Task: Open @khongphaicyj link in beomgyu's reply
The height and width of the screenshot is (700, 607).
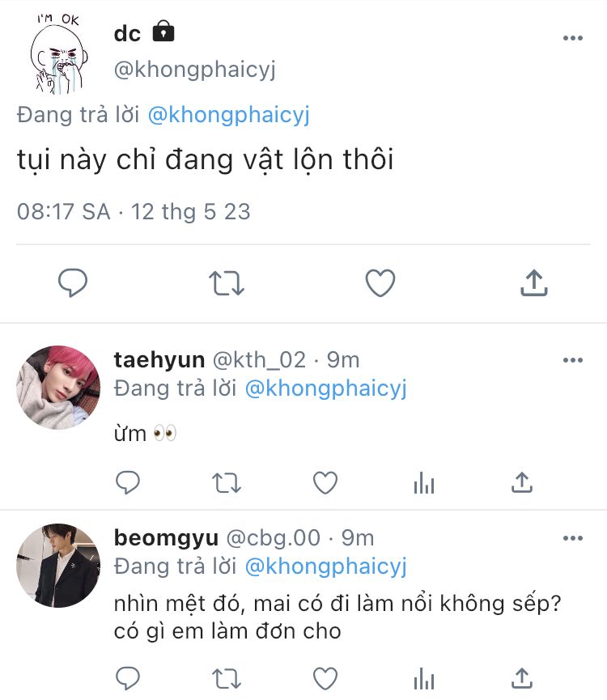Action: [x=326, y=567]
